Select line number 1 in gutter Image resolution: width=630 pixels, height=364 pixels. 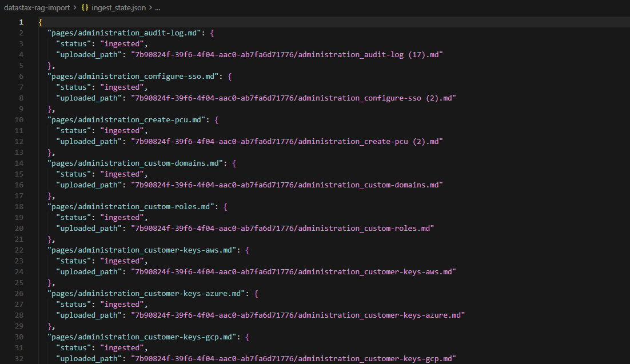pos(21,22)
